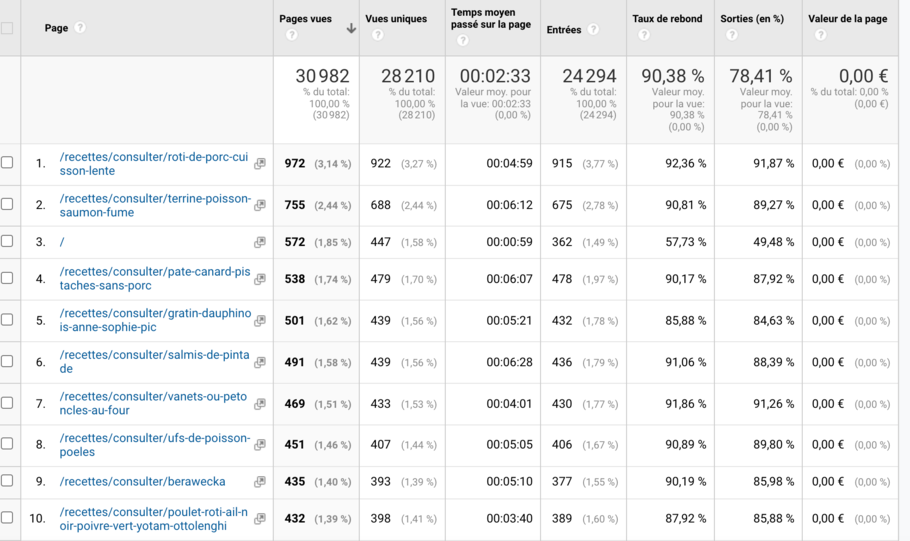Screen dimensions: 910x541
Task: Click Temps moyen passé sur la page header
Action: [x=489, y=19]
